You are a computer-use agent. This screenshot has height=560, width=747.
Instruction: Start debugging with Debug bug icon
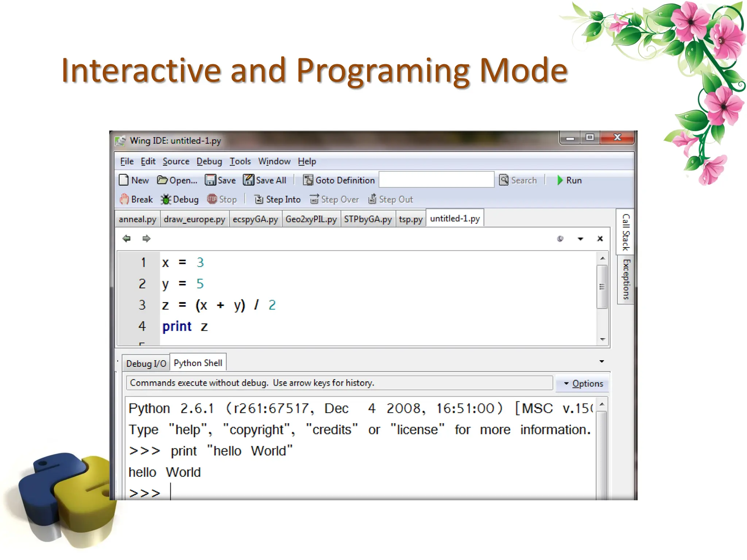click(x=166, y=199)
